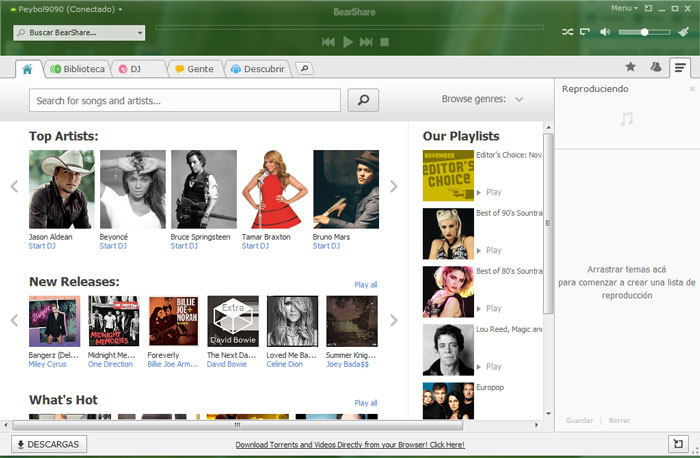Viewport: 700px width, 458px height.
Task: Click the clear playlist broom icon
Action: point(683,31)
